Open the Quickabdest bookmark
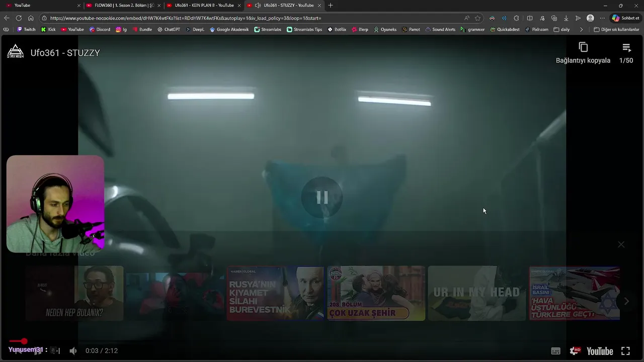This screenshot has width=644, height=362. click(505, 29)
